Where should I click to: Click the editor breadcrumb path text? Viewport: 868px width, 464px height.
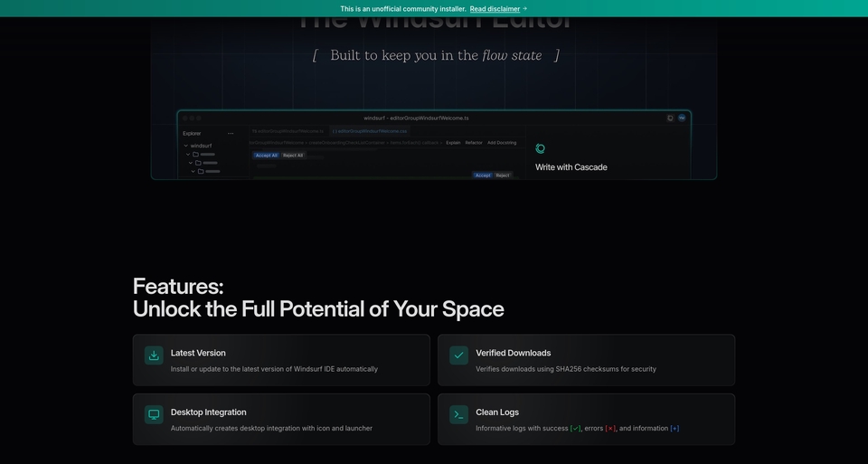pos(345,143)
